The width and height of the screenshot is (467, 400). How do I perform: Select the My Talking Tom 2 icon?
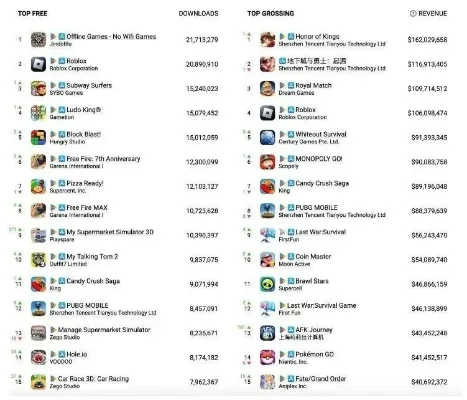pyautogui.click(x=38, y=260)
